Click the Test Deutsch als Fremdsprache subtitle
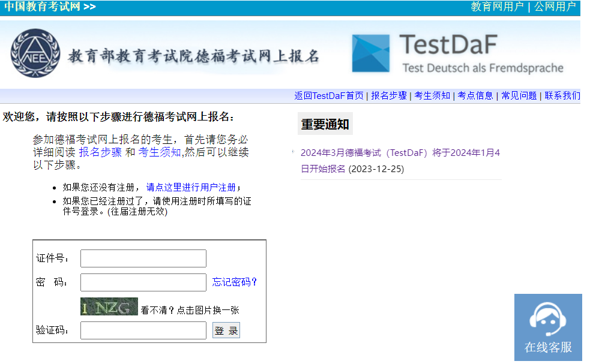Viewport: 602px width, 364px height. click(483, 68)
